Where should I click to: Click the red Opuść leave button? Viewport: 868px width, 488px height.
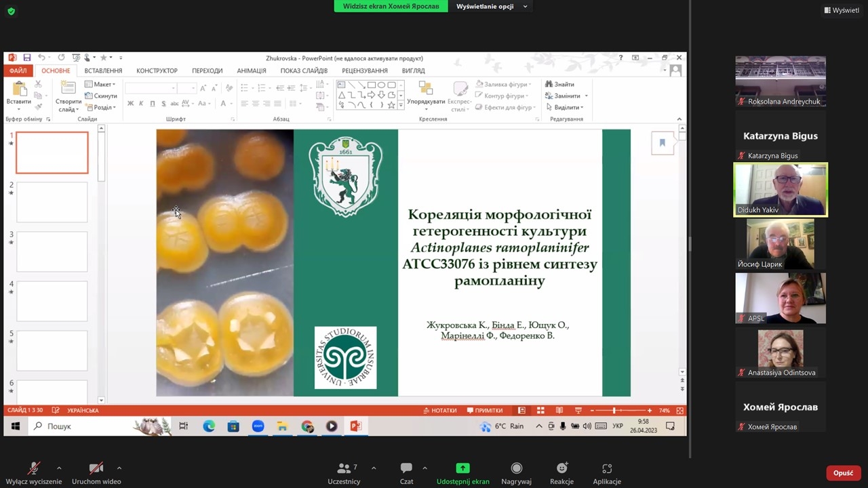[x=843, y=473]
